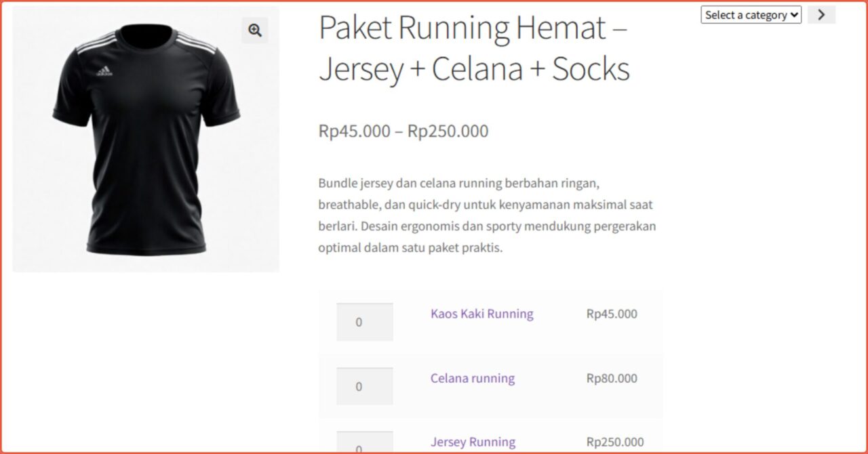868x454 pixels.
Task: Click the quantity field for Jersey Running
Action: [365, 446]
